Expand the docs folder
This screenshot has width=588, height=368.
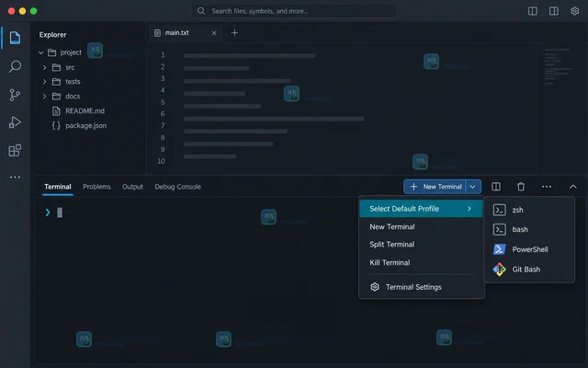coord(44,96)
